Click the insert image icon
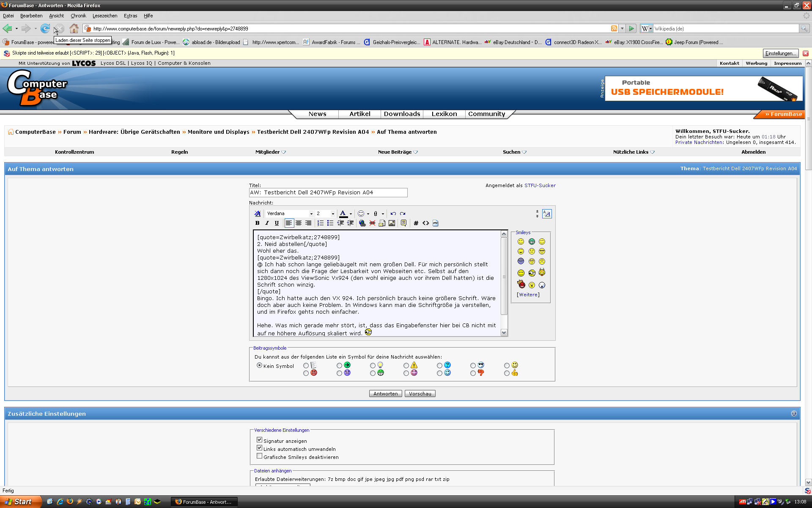Viewport: 812px width, 508px height. pos(392,223)
